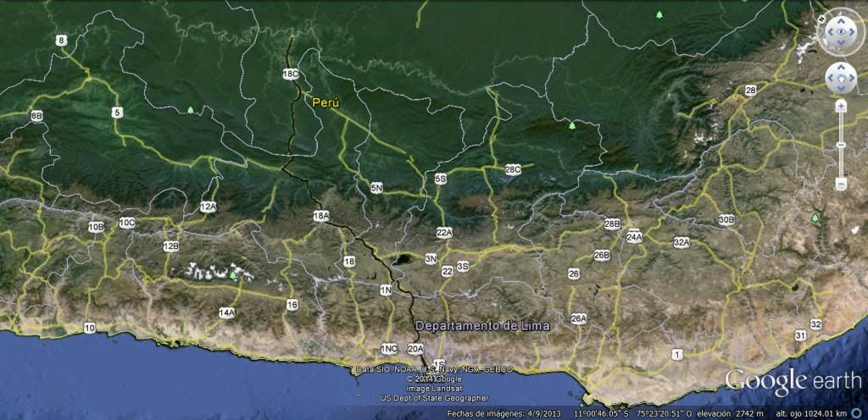Screen dimensions: 868x420
Task: Click the 18C road shield marker
Action: coord(291,75)
